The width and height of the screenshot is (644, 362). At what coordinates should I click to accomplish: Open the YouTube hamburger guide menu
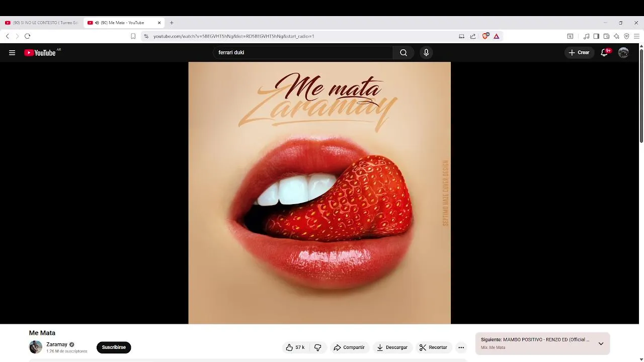click(12, 52)
